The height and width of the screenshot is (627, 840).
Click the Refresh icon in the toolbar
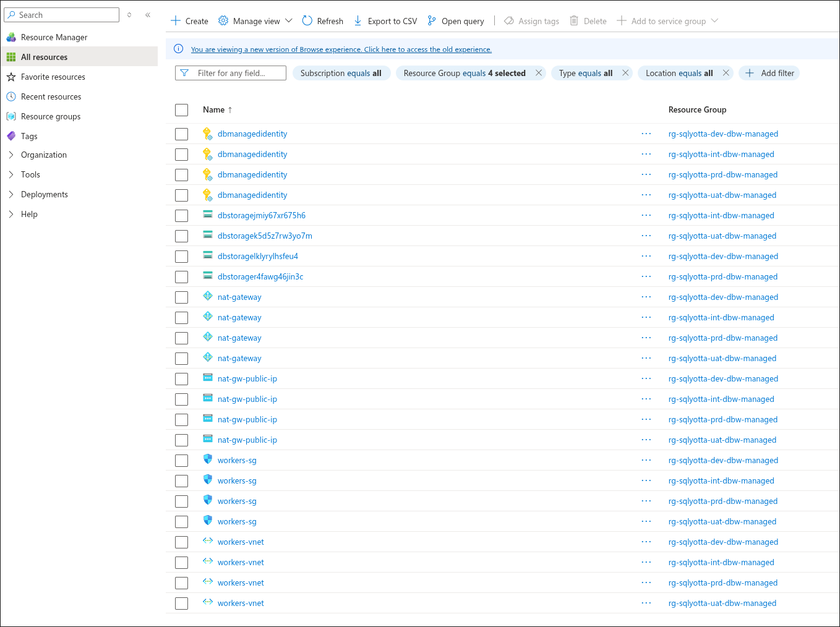pyautogui.click(x=307, y=21)
